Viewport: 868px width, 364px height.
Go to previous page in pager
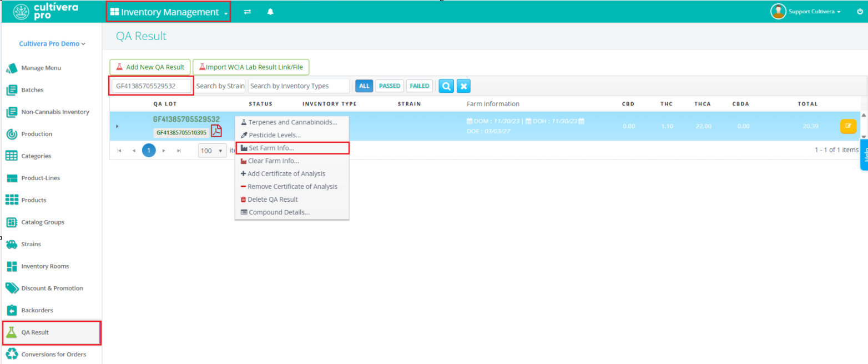(134, 151)
